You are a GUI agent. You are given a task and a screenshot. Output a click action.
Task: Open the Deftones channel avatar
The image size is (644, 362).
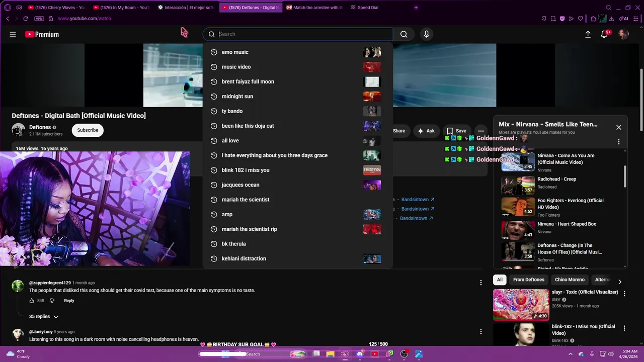point(19,130)
